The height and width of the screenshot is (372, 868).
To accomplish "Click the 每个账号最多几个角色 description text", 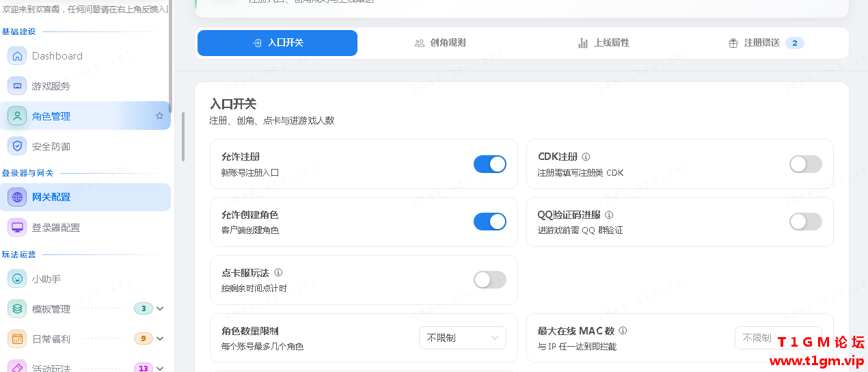I will click(x=262, y=346).
